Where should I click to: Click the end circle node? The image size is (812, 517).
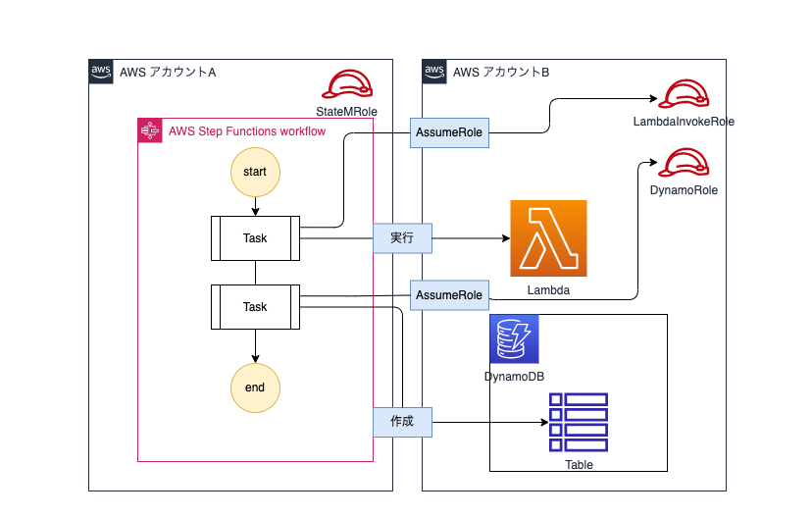pos(255,388)
